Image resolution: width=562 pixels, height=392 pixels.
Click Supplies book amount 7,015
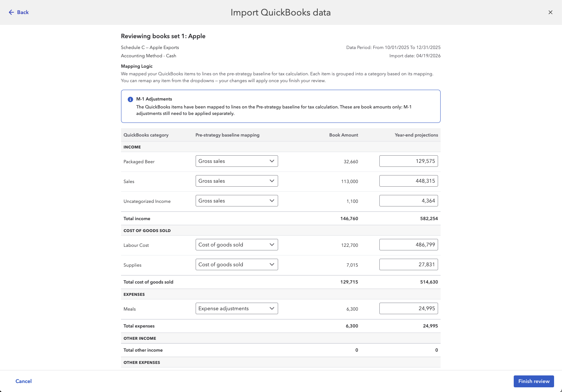point(352,265)
